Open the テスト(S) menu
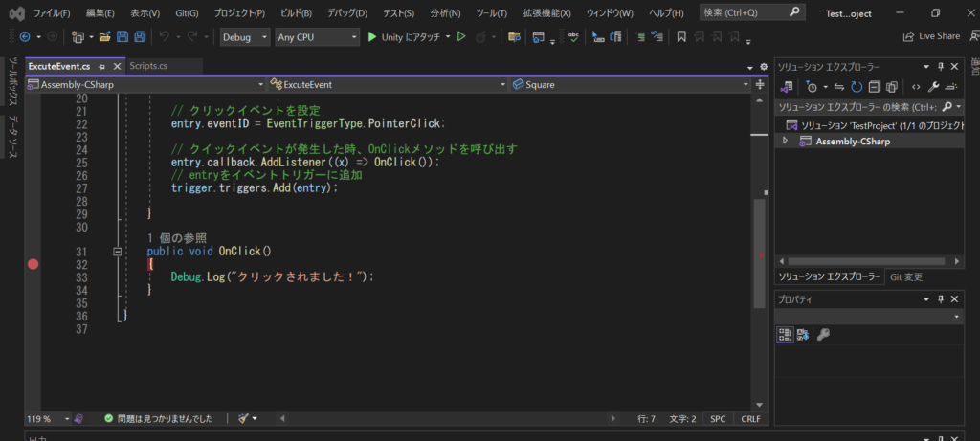 pyautogui.click(x=398, y=13)
